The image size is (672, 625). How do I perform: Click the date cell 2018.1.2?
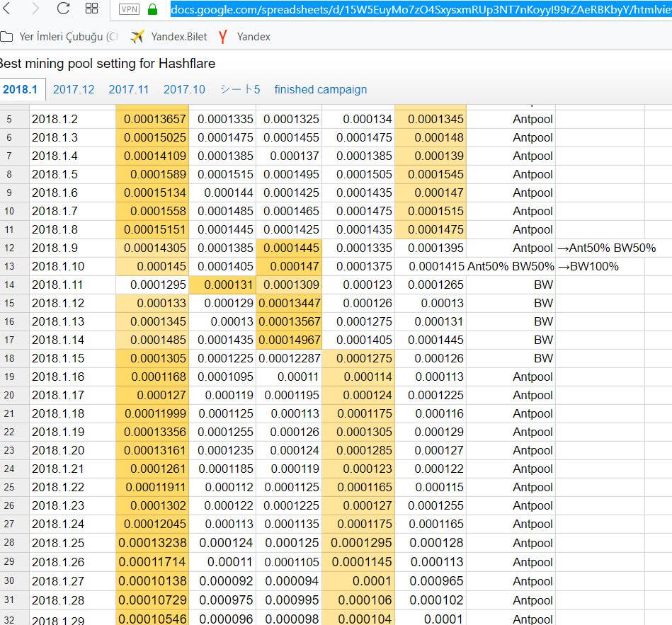coord(72,119)
